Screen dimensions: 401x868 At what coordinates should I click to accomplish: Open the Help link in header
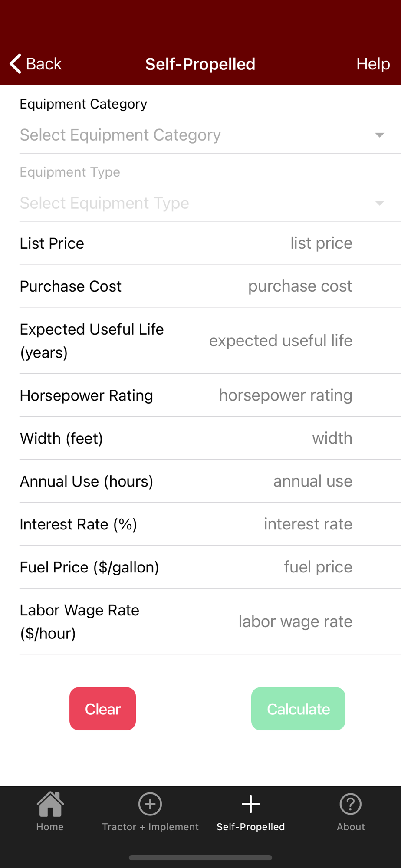pos(373,64)
